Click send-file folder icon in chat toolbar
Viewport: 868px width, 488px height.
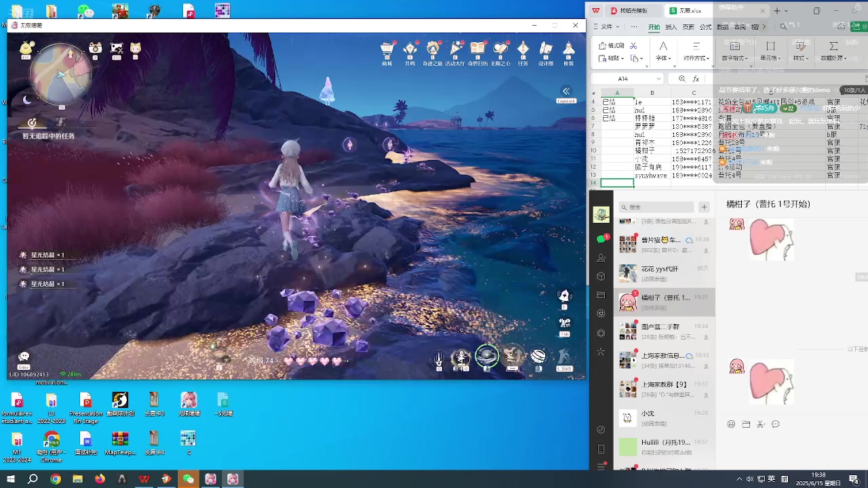coord(746,424)
